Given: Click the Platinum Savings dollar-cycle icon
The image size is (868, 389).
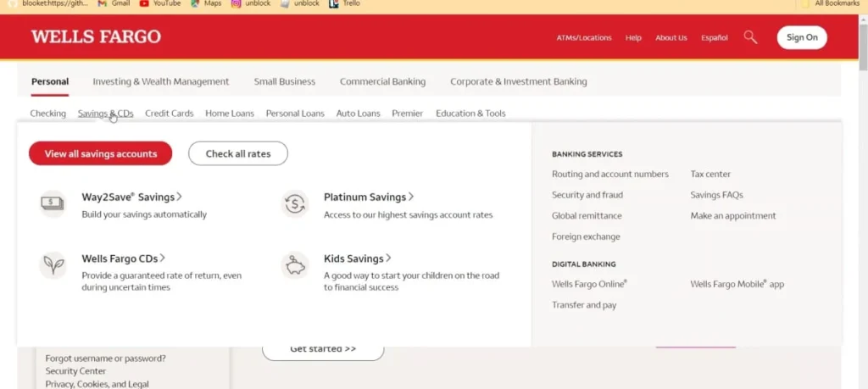Looking at the screenshot, I should [x=294, y=204].
